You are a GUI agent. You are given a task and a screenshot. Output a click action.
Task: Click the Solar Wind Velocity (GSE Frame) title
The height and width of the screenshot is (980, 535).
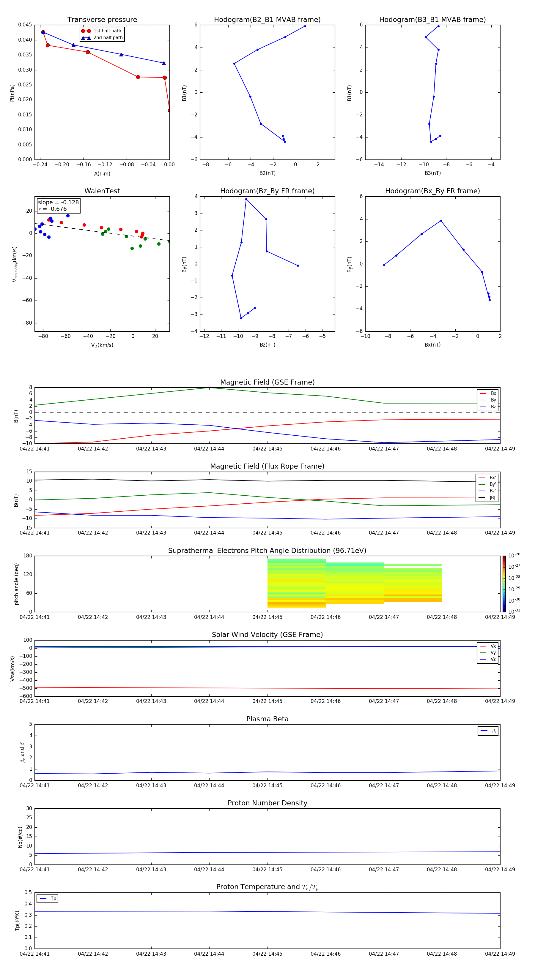(x=267, y=635)
